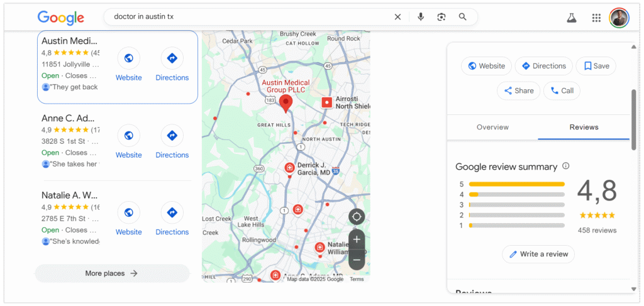Open More places
Screen dimensions: 644x306
[x=112, y=273]
